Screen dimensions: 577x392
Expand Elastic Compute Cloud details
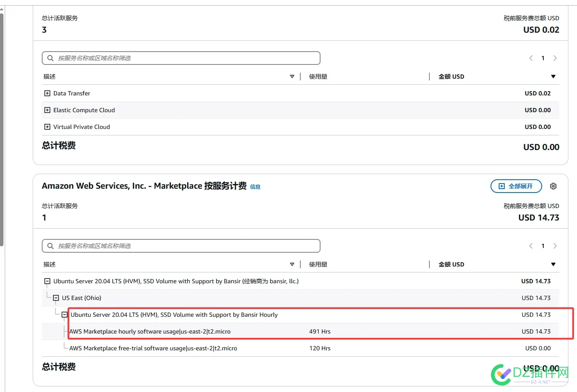47,110
